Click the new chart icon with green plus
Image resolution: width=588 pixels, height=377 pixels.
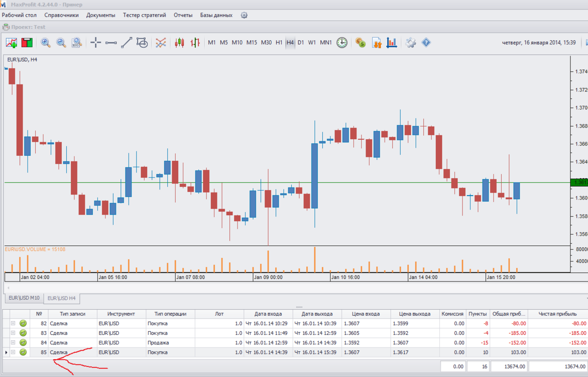click(x=12, y=43)
